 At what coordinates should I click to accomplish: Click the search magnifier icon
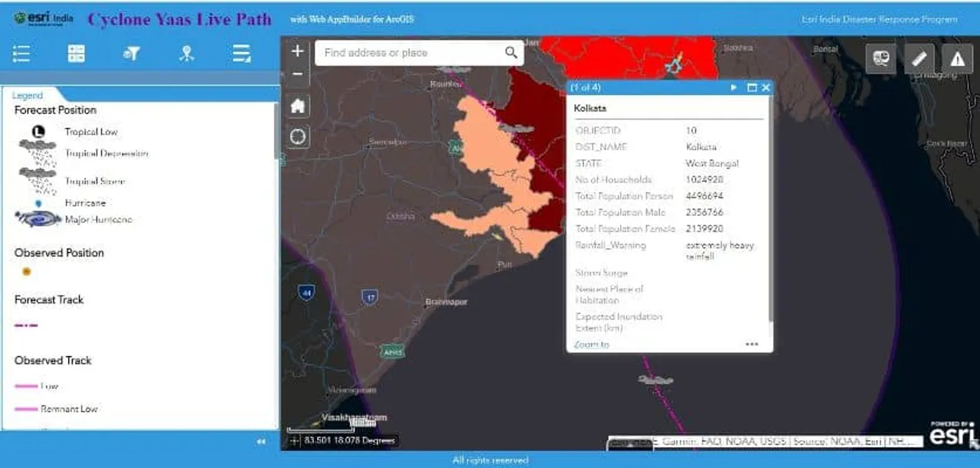pos(511,53)
